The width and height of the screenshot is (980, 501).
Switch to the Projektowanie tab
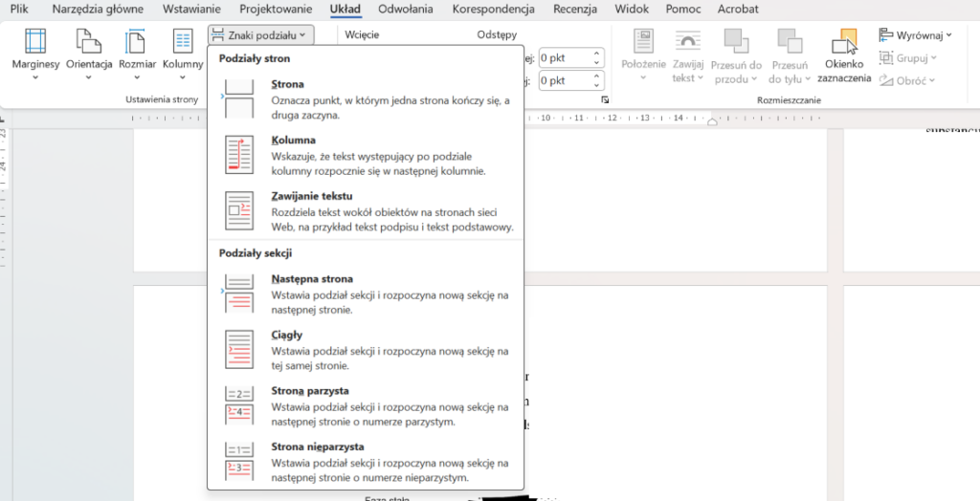tap(276, 9)
